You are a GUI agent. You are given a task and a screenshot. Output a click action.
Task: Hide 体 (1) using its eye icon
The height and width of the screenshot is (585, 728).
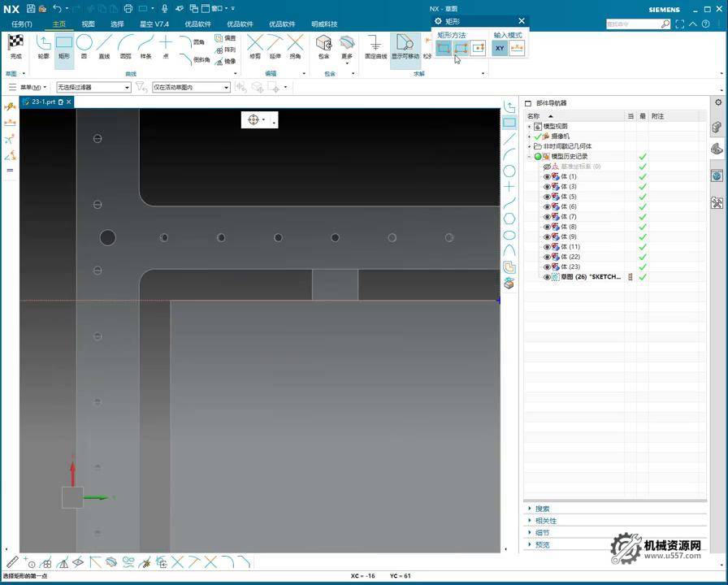[547, 176]
